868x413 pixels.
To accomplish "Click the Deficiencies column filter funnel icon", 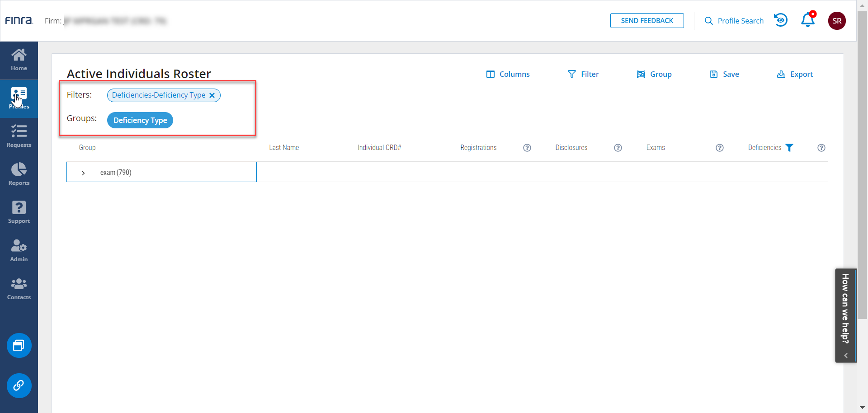I will tap(789, 148).
